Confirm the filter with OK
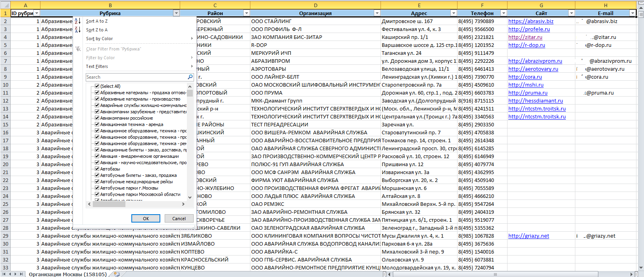Viewport: 644px width, 277px height. pos(146,219)
